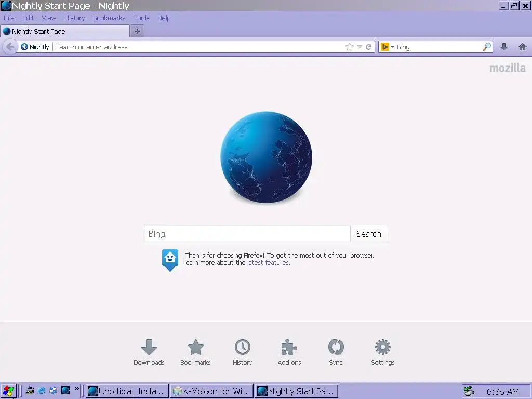
Task: Click the toolbar magnifier search icon
Action: 487,47
